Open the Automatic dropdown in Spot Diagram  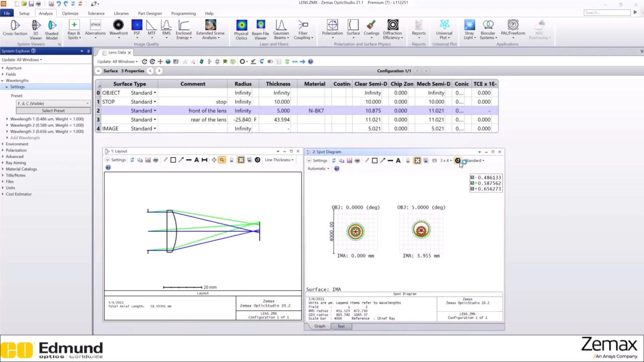[x=318, y=168]
